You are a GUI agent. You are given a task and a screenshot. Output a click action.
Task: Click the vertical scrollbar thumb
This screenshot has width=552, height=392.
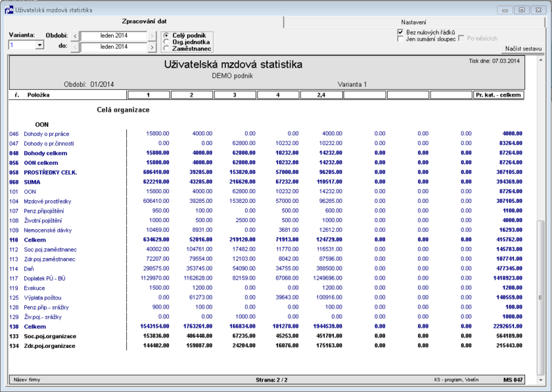point(541,297)
